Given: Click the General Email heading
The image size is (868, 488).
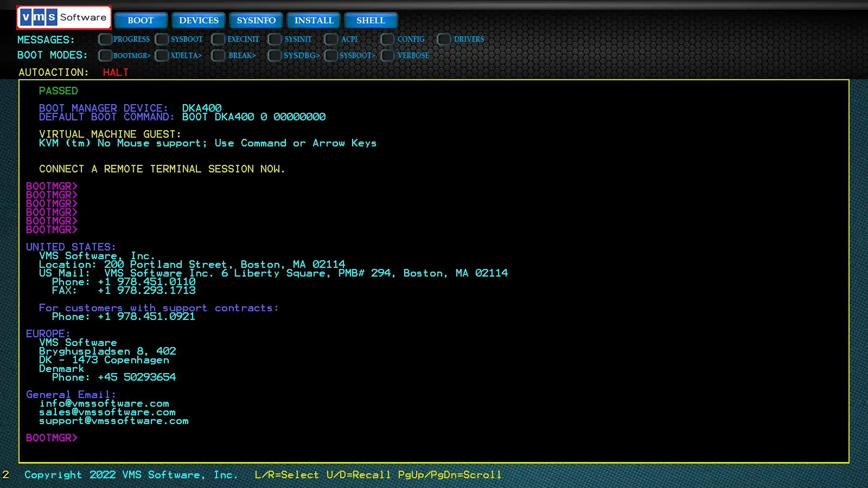Looking at the screenshot, I should (x=71, y=394).
